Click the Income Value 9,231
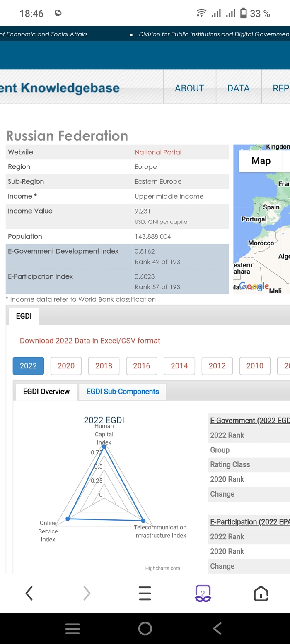Image resolution: width=290 pixels, height=644 pixels. pos(143,211)
